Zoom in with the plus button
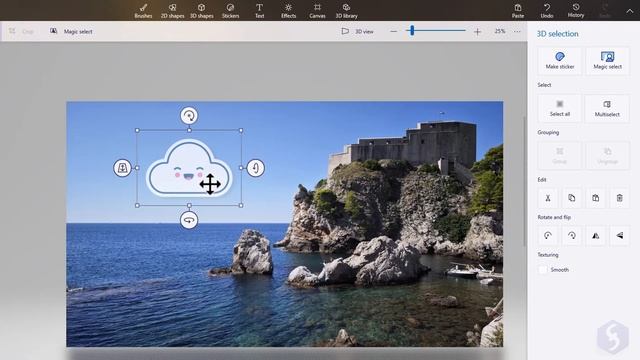 coord(477,31)
